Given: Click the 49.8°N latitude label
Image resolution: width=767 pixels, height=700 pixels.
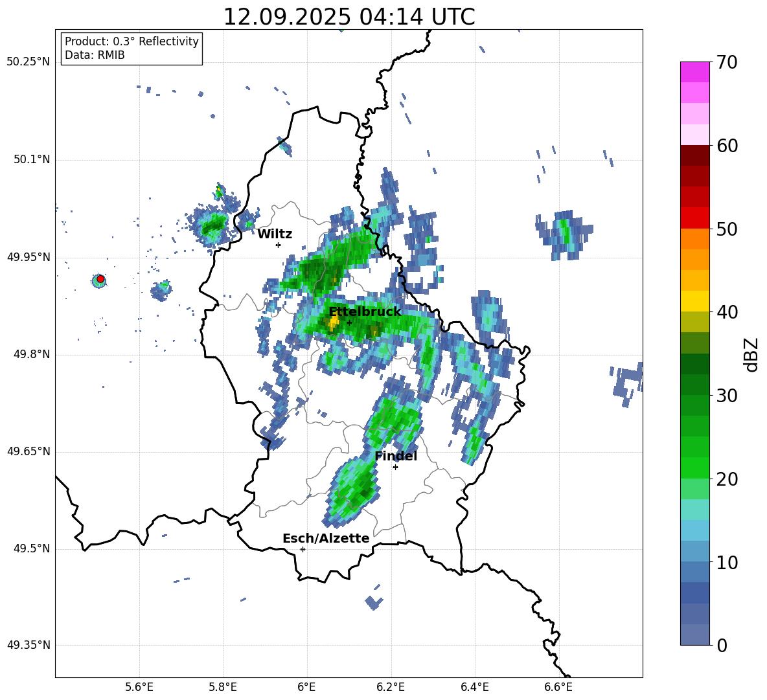Looking at the screenshot, I should click(31, 354).
